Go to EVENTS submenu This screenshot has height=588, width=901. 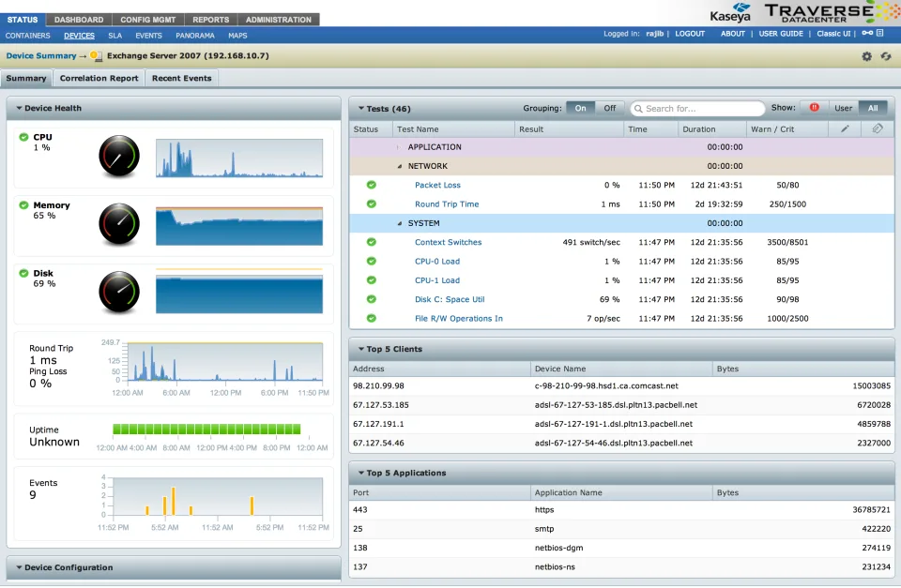tap(149, 36)
